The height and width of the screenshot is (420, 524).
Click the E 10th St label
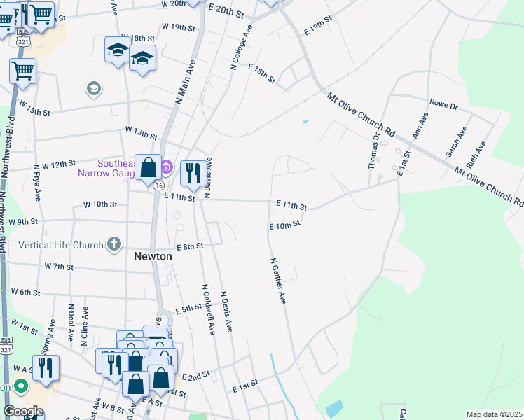click(284, 225)
